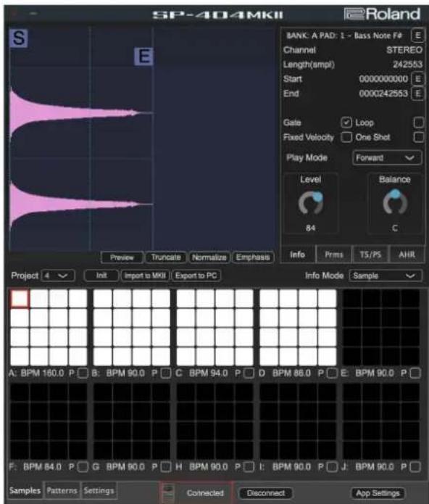This screenshot has height=504, width=429.
Task: Open the Patterns tab
Action: click(x=62, y=490)
